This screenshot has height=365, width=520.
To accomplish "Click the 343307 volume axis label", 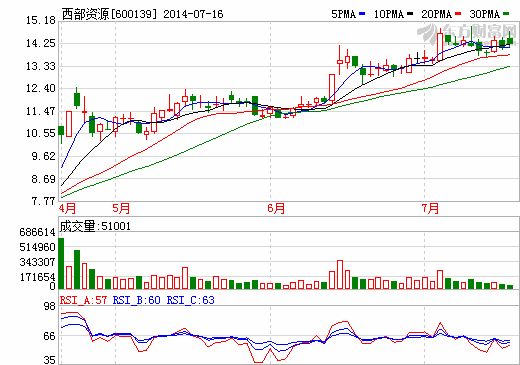I will [x=37, y=263].
